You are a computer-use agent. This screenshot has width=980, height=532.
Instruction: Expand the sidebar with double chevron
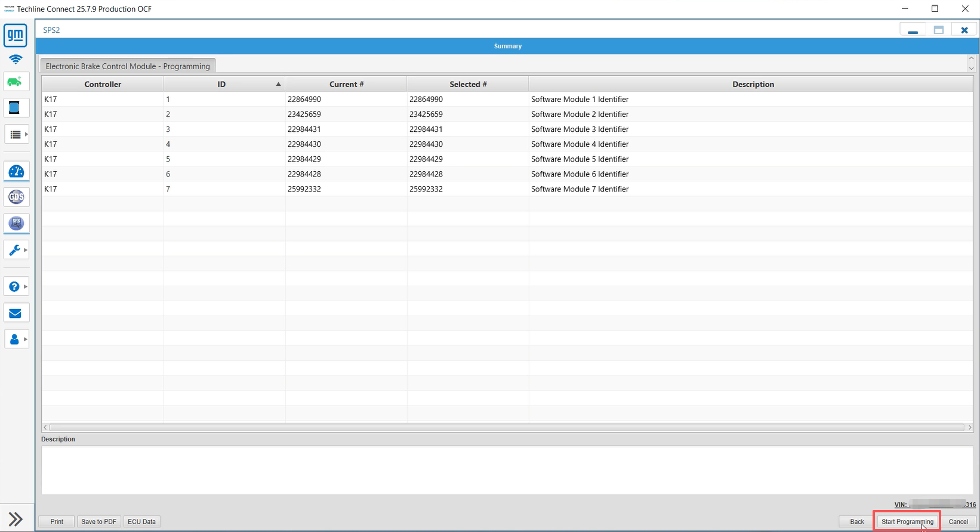point(16,519)
